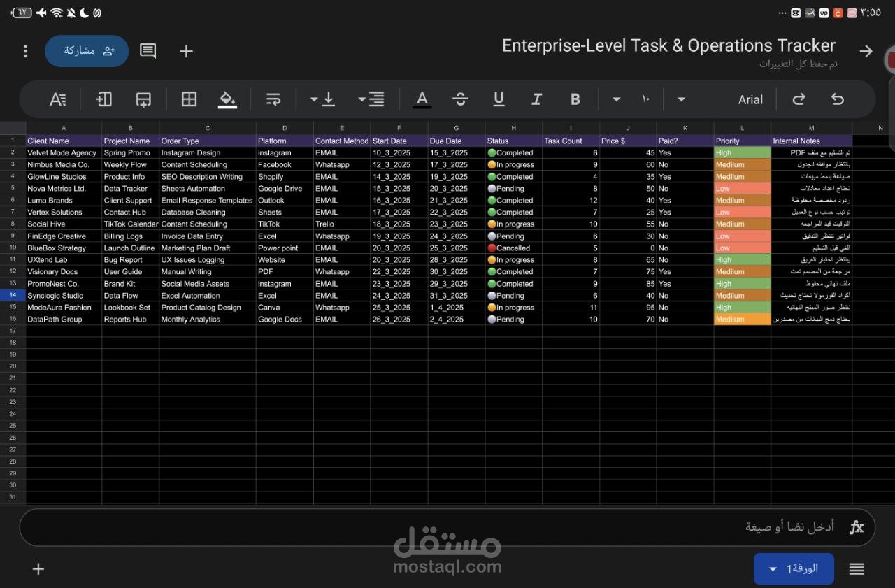895x588 pixels.
Task: Open the text color picker
Action: click(422, 99)
